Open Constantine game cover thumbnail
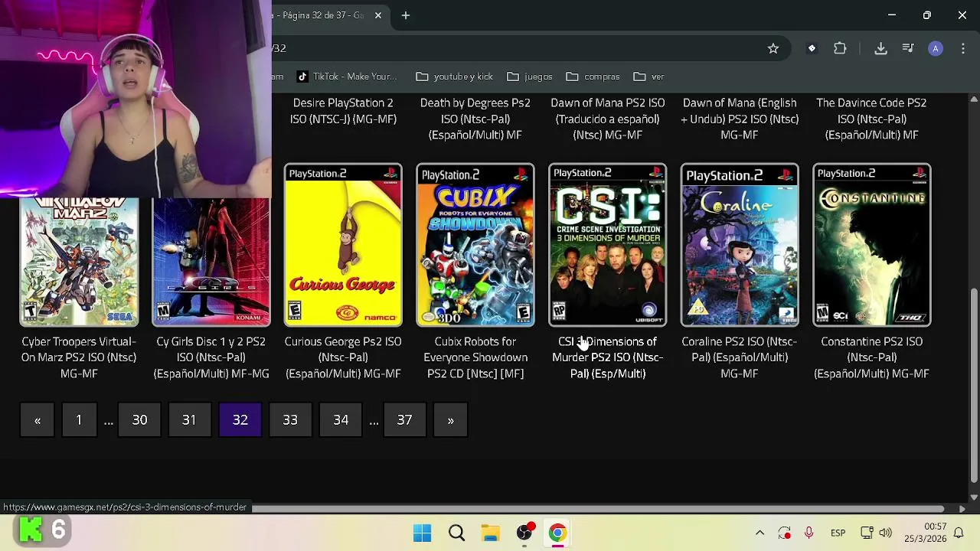 coord(872,245)
